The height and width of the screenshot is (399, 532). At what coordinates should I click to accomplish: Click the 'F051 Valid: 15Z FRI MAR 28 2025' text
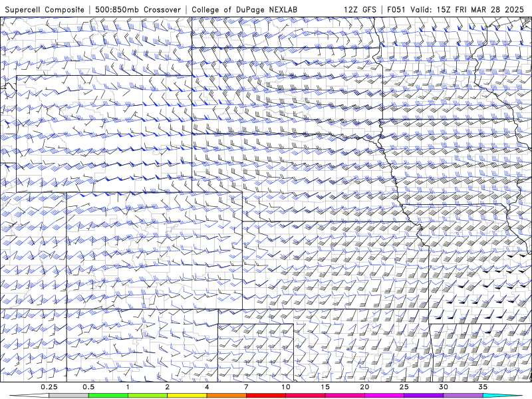456,9
